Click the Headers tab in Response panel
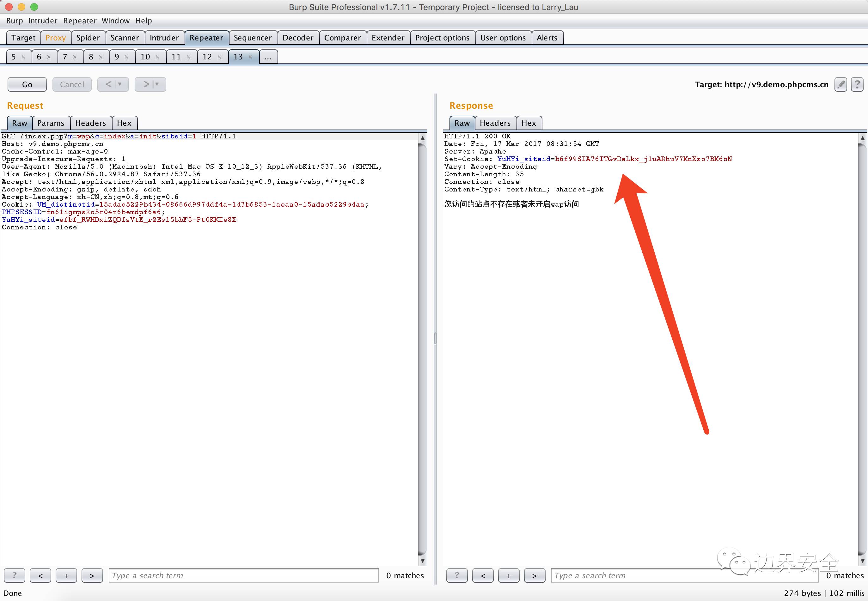 coord(495,123)
